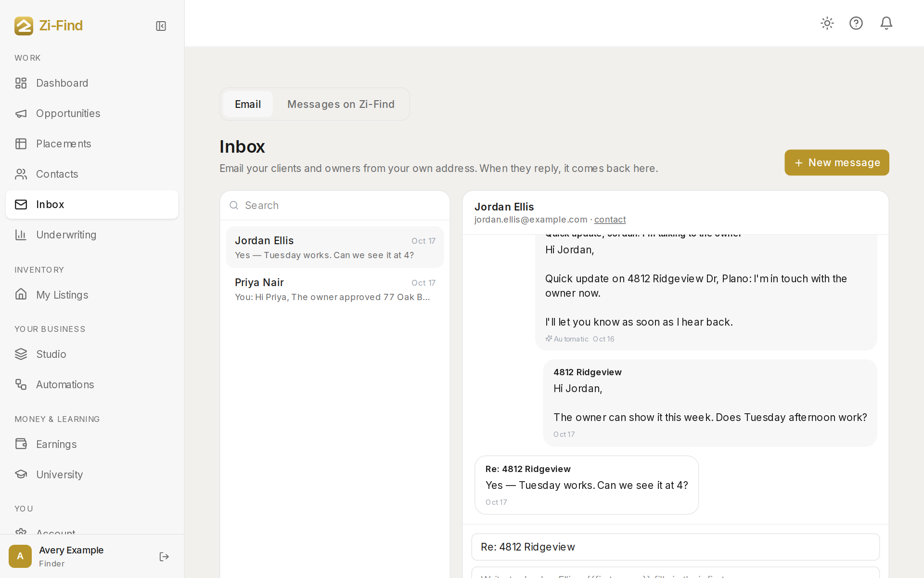Edit the Re: 4812 Ridgeview subject field
The image size is (924, 578).
(x=676, y=547)
